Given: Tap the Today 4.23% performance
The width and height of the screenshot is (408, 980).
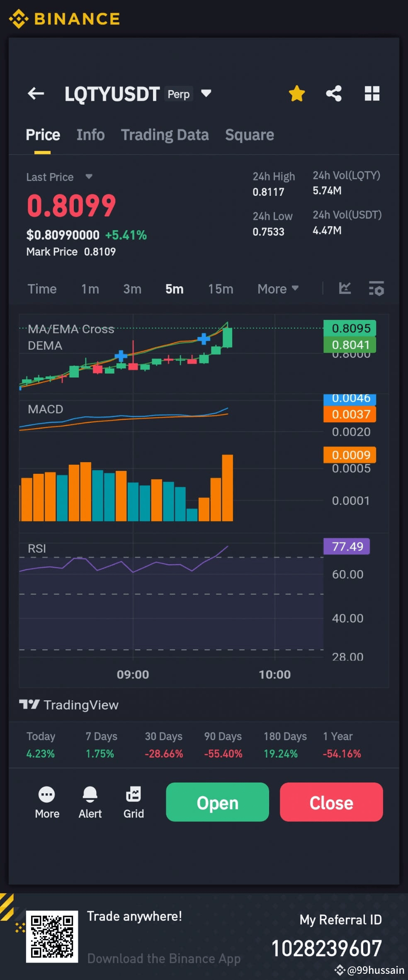Looking at the screenshot, I should pyautogui.click(x=41, y=745).
